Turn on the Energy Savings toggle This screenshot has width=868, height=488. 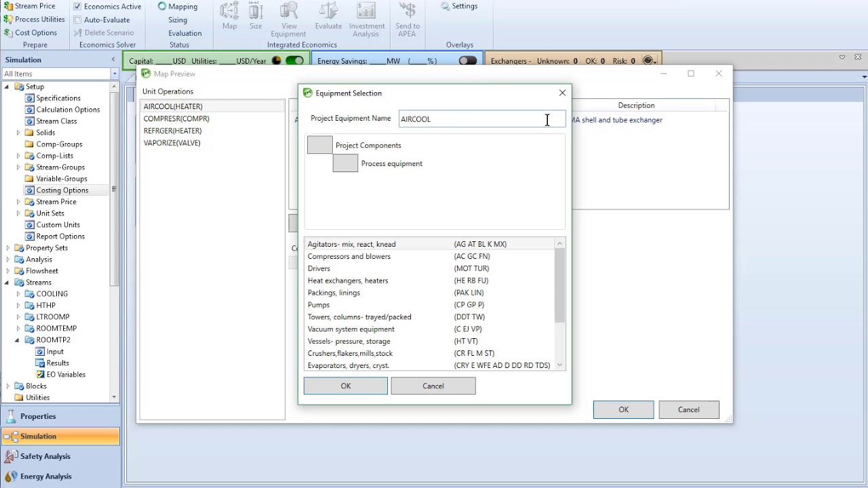point(467,61)
